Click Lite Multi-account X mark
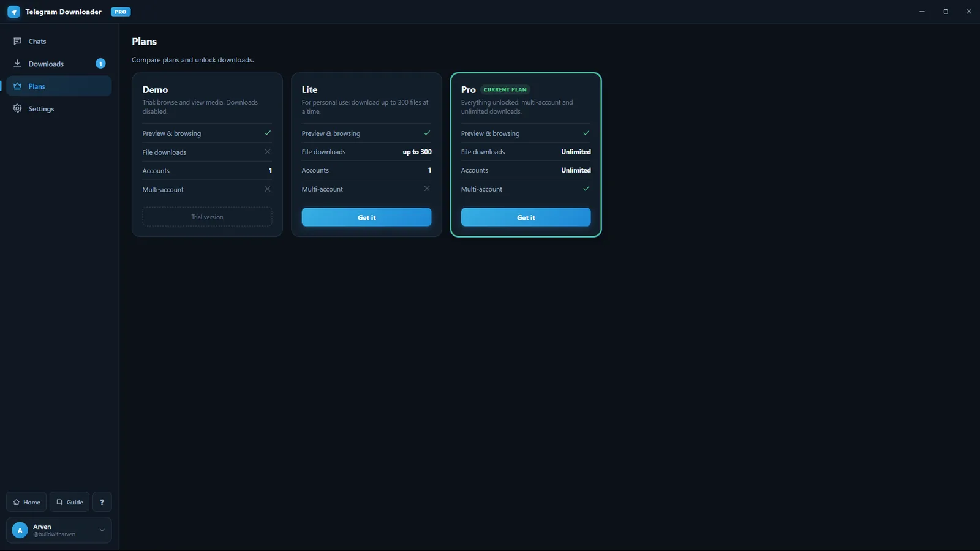 [427, 189]
